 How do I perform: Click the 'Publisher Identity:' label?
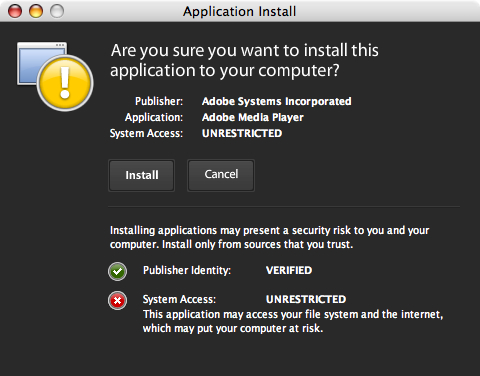tap(187, 270)
